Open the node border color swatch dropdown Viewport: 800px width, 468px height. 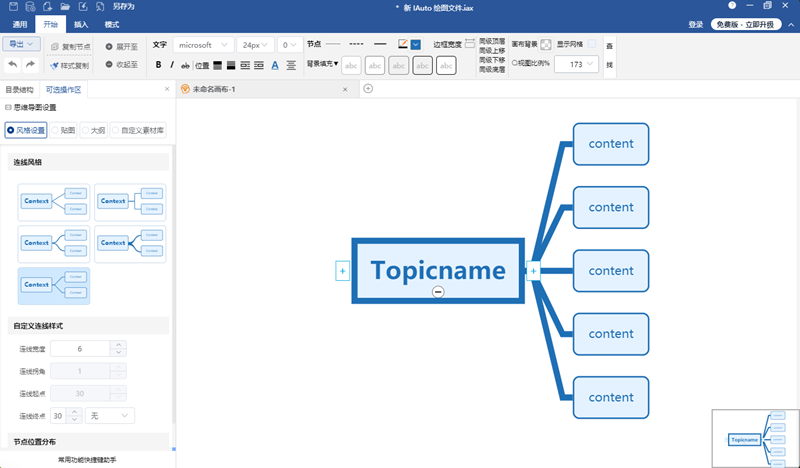(x=415, y=44)
